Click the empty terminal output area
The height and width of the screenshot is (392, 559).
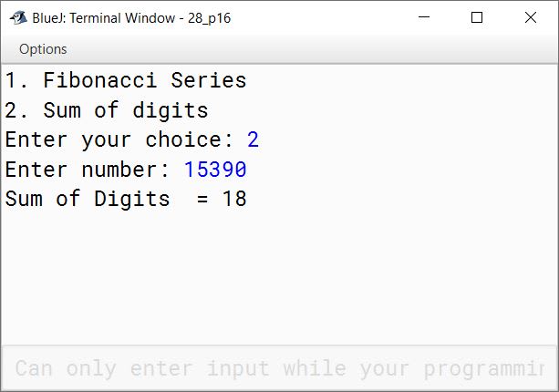point(279,278)
